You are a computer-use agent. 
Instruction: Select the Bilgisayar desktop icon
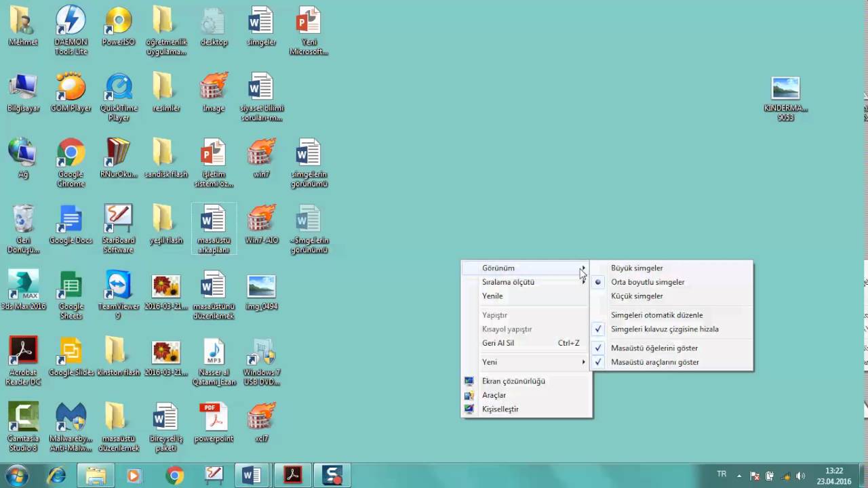click(x=24, y=92)
